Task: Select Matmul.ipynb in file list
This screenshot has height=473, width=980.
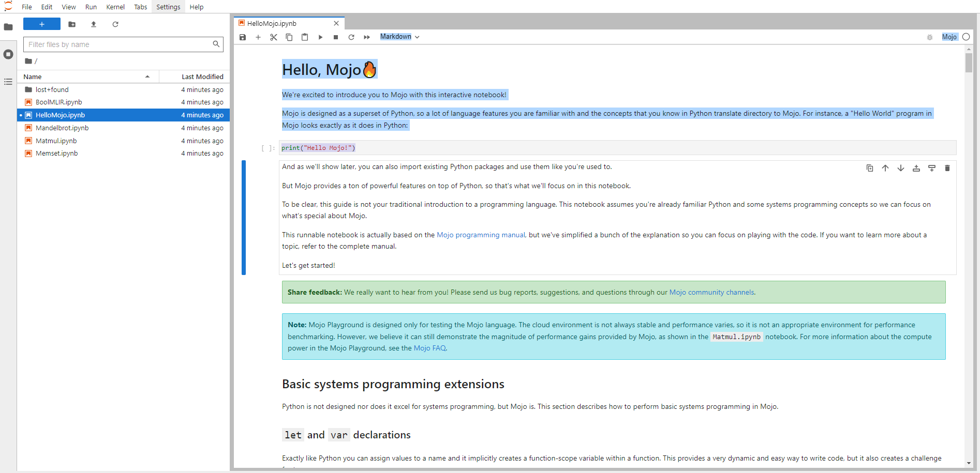Action: pos(124,141)
